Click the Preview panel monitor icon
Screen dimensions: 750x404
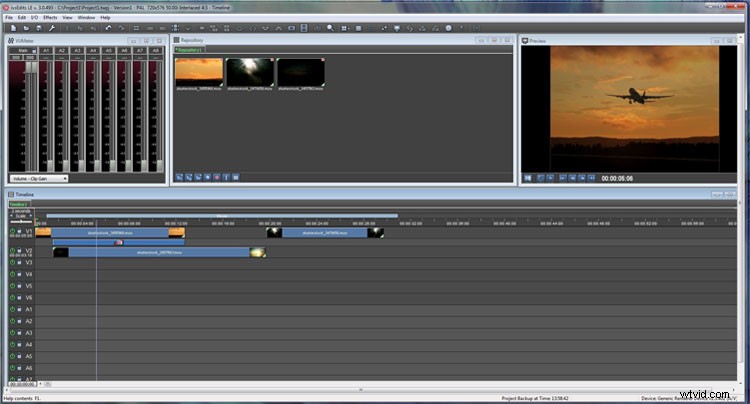(525, 41)
